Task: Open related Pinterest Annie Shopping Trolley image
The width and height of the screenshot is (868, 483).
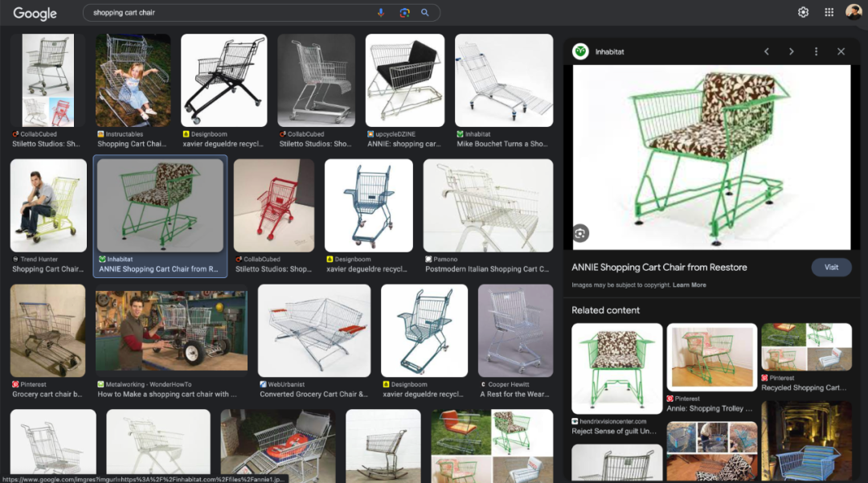Action: coord(712,358)
